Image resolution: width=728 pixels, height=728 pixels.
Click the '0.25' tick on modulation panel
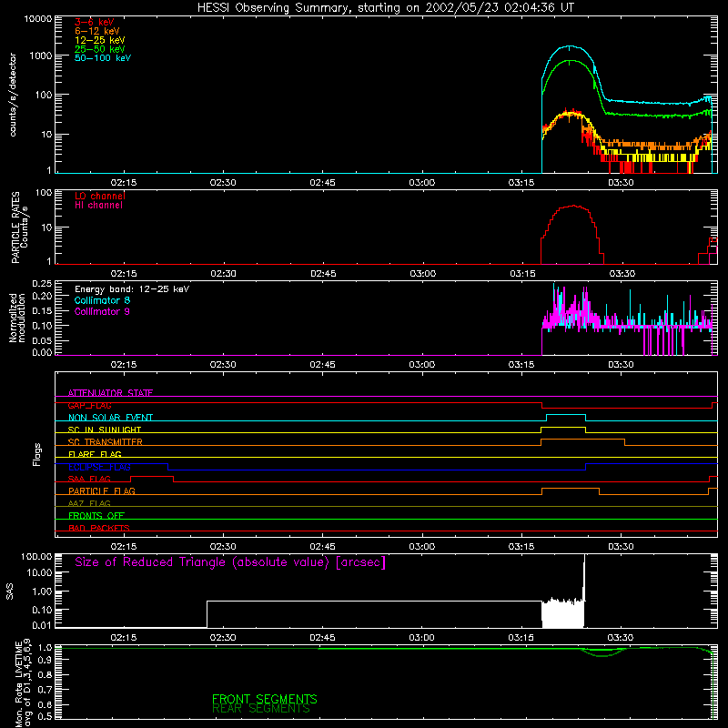pyautogui.click(x=42, y=284)
